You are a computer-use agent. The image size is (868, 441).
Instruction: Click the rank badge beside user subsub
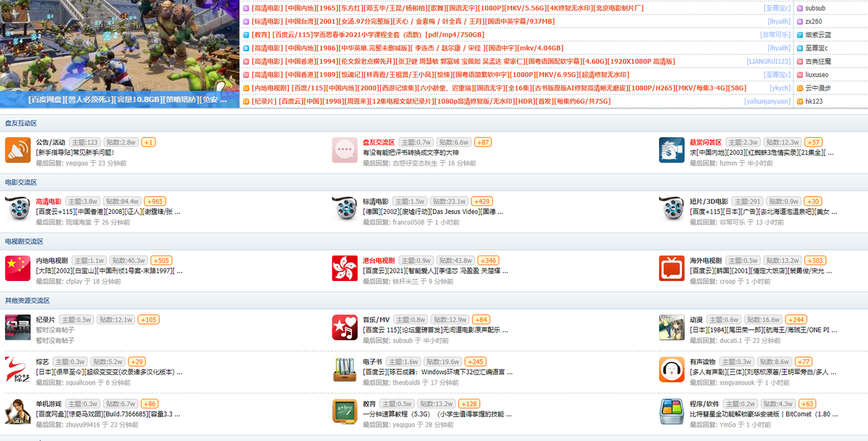tap(800, 9)
